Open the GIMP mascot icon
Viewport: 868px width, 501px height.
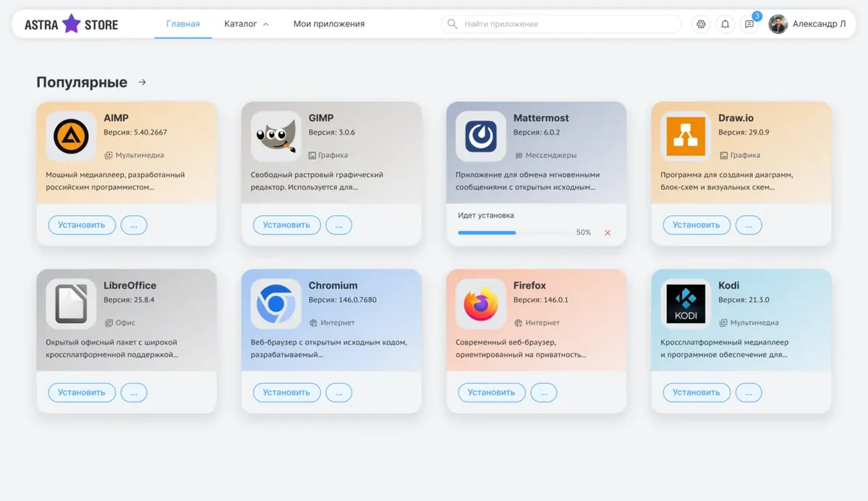pyautogui.click(x=276, y=136)
